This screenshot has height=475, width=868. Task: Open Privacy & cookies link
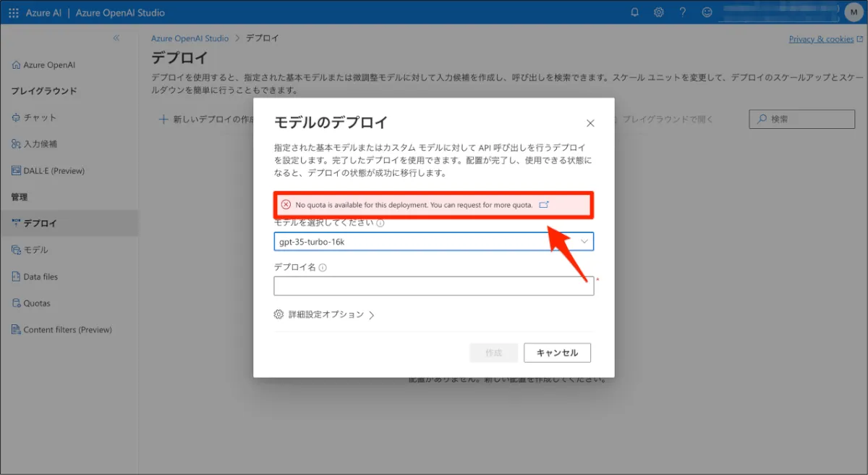[826, 39]
